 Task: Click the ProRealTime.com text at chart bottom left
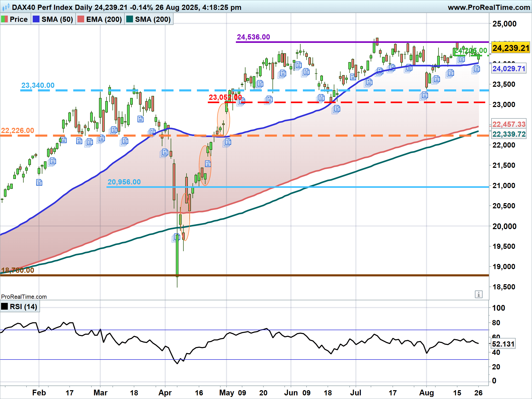[24, 297]
